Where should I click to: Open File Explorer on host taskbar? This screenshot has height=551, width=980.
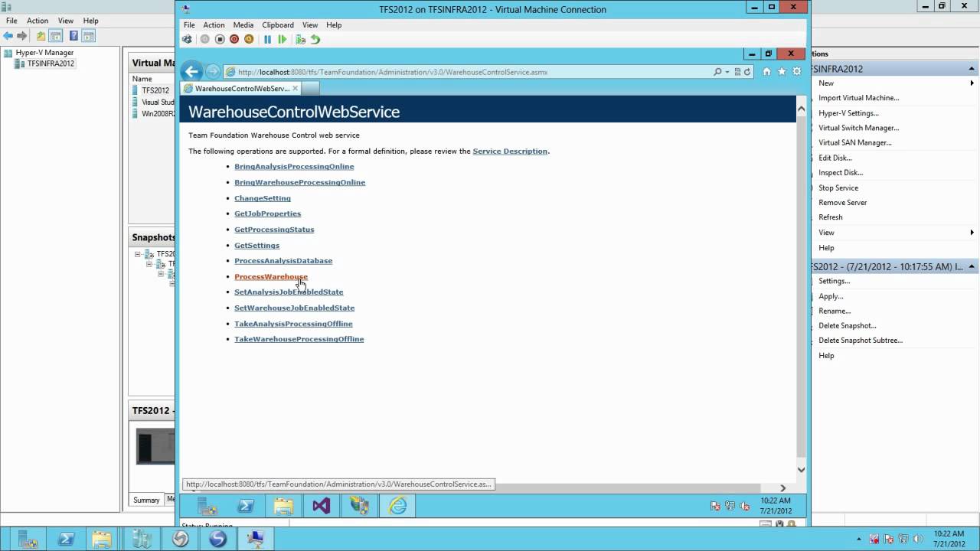pos(103,539)
